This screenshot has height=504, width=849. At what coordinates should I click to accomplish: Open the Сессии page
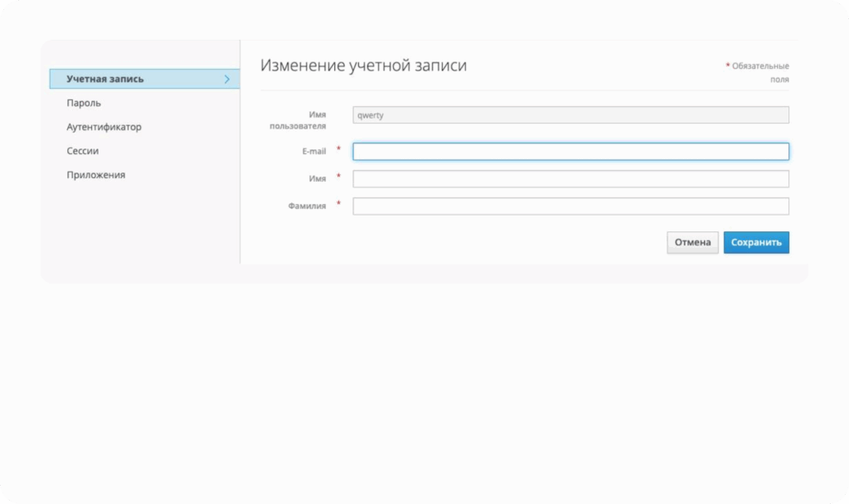pos(83,152)
